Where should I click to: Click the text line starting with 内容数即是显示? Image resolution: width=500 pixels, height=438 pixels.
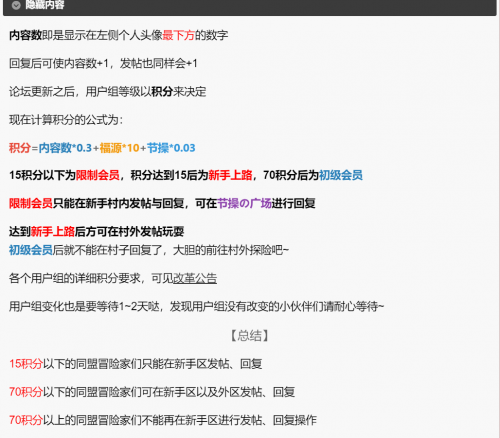point(118,35)
